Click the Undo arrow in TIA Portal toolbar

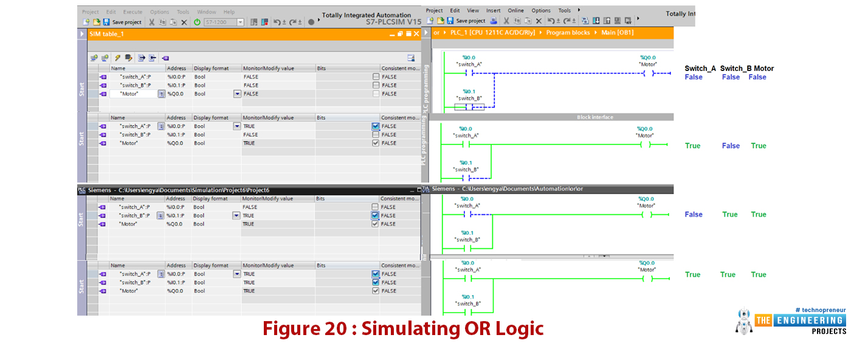(x=551, y=21)
